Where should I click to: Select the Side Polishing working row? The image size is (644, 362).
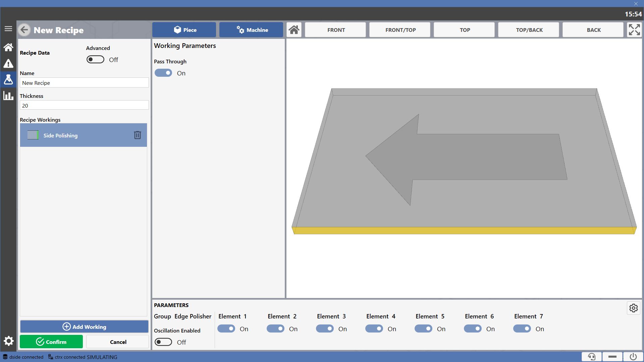[84, 135]
